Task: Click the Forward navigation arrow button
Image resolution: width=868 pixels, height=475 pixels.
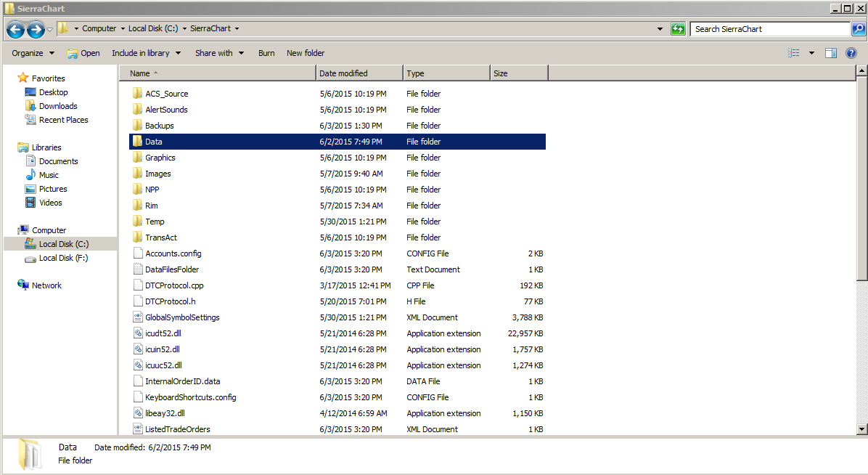Action: 36,29
